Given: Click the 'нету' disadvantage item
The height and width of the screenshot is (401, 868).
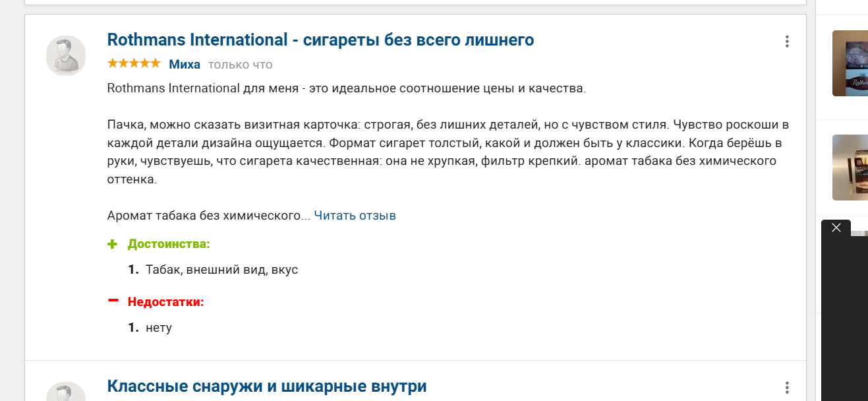Looking at the screenshot, I should click(159, 328).
